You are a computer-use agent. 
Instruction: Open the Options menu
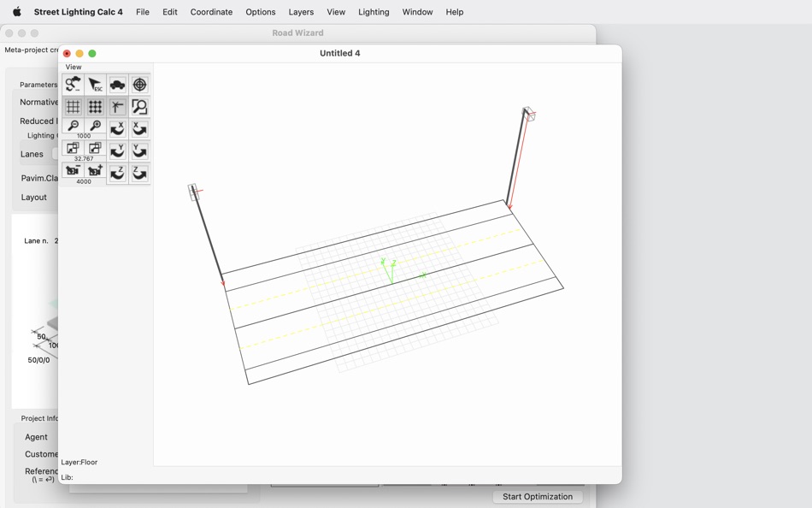point(261,12)
